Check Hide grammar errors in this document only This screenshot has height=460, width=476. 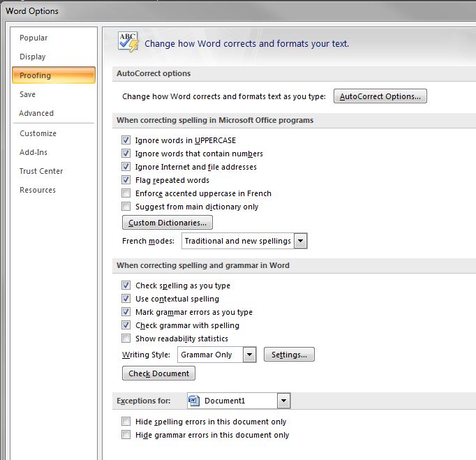126,435
